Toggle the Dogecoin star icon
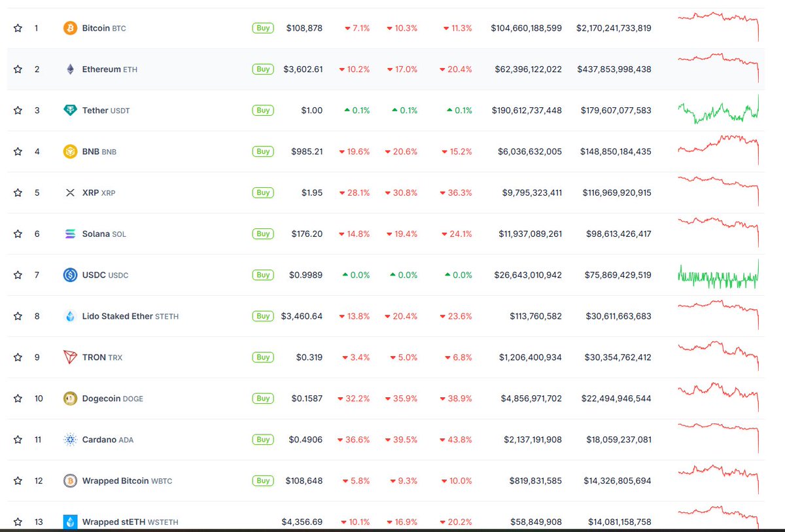This screenshot has height=532, width=785. point(18,399)
